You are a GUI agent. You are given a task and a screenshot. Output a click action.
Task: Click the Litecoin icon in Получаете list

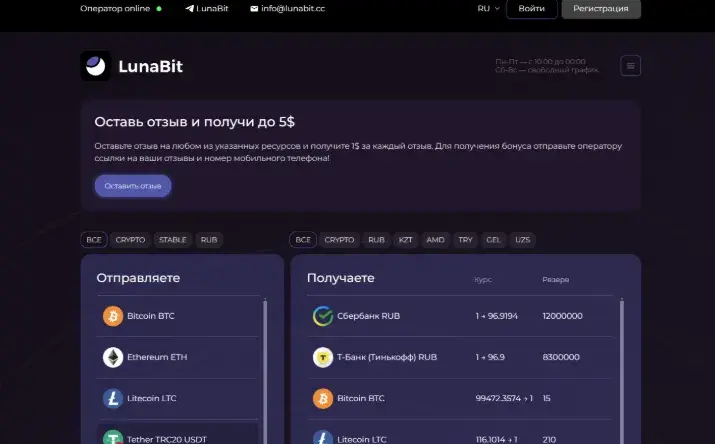click(323, 437)
